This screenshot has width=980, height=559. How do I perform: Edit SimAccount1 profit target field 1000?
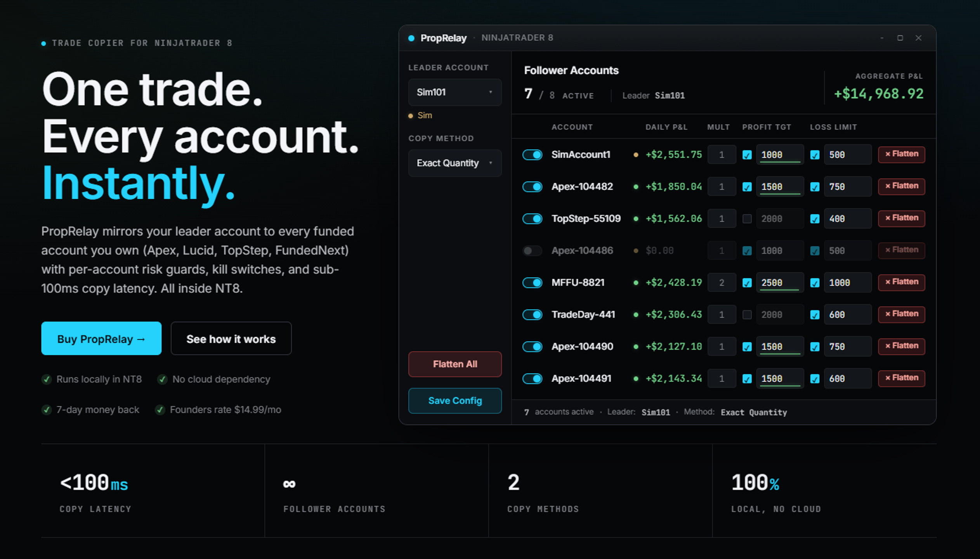click(779, 155)
